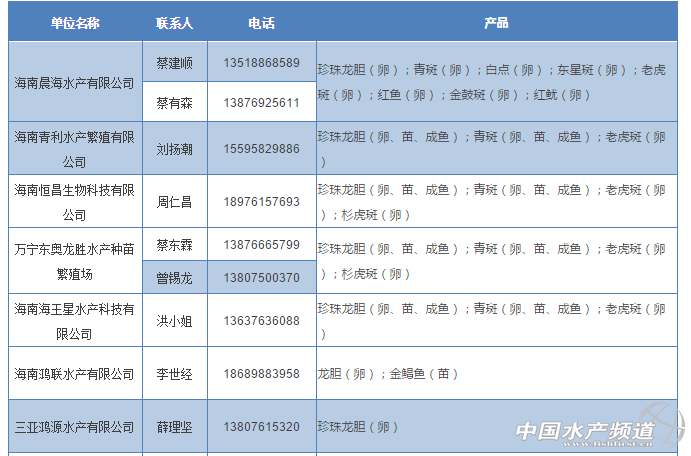Click phone number 13637636088 for 洪小姐
This screenshot has width=691, height=456.
pos(261,321)
